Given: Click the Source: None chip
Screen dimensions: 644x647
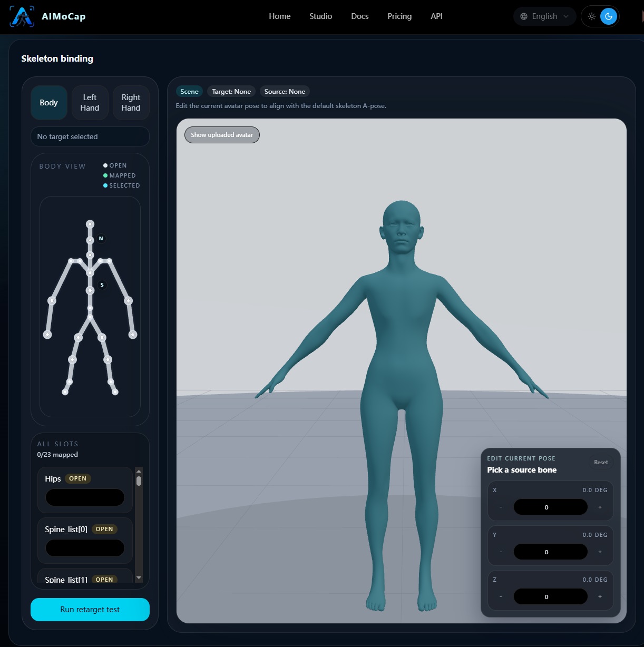Looking at the screenshot, I should coord(285,92).
